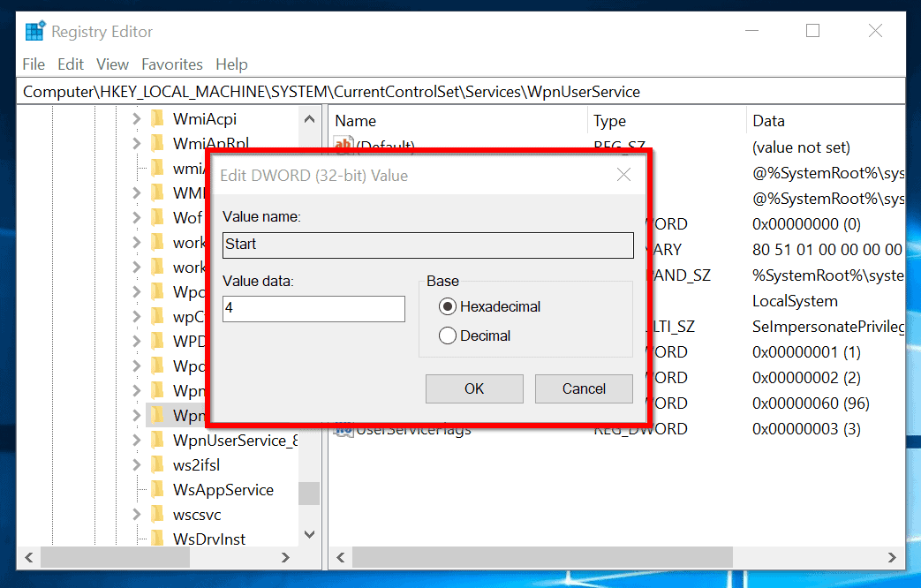The image size is (921, 588).
Task: Open the File menu
Action: pyautogui.click(x=34, y=64)
